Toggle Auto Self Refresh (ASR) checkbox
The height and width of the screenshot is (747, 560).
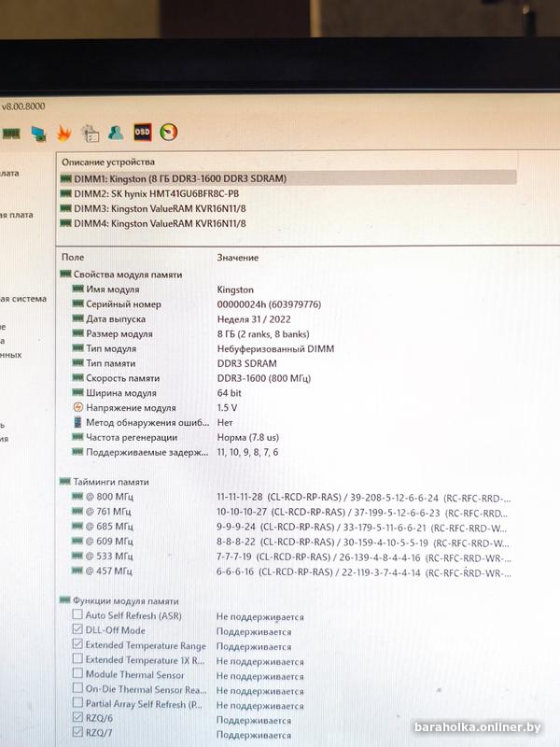[77, 615]
